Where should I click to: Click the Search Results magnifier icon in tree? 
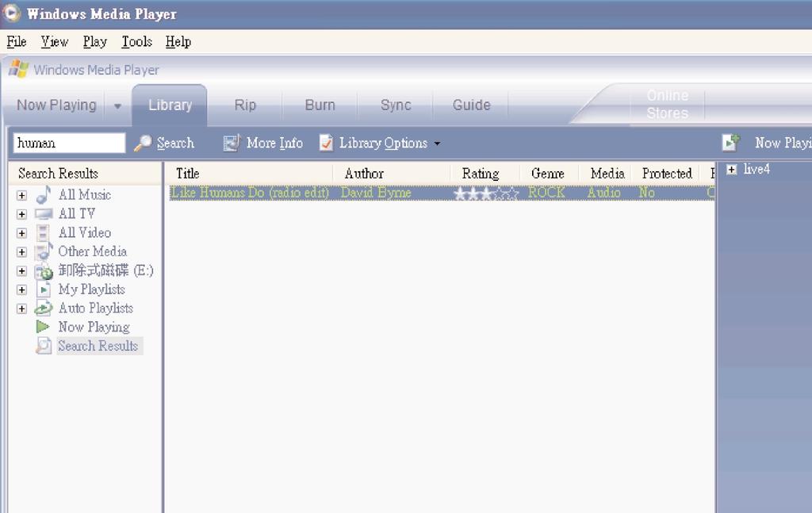coord(44,346)
